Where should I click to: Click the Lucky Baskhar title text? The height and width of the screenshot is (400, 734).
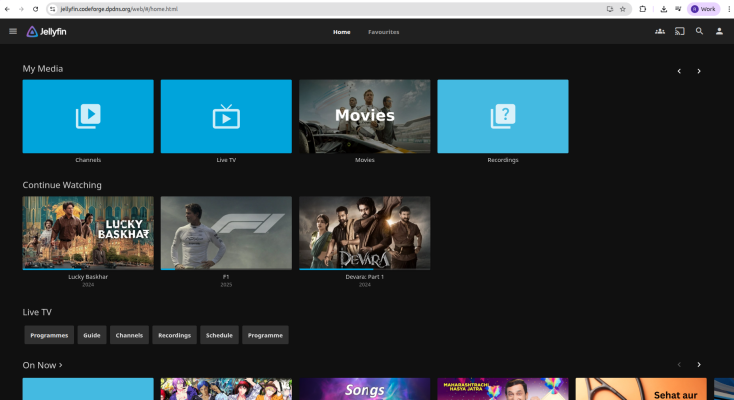coord(88,277)
